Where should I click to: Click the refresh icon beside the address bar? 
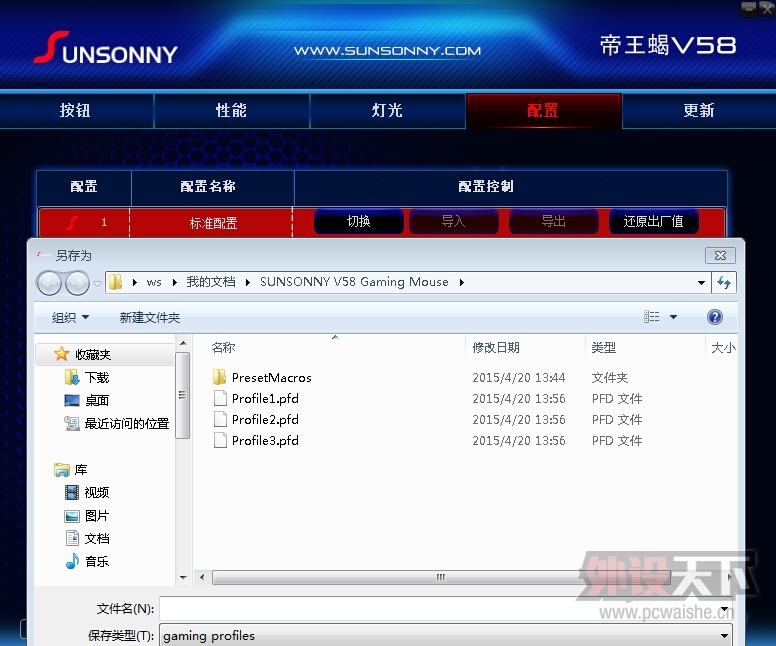pos(724,283)
